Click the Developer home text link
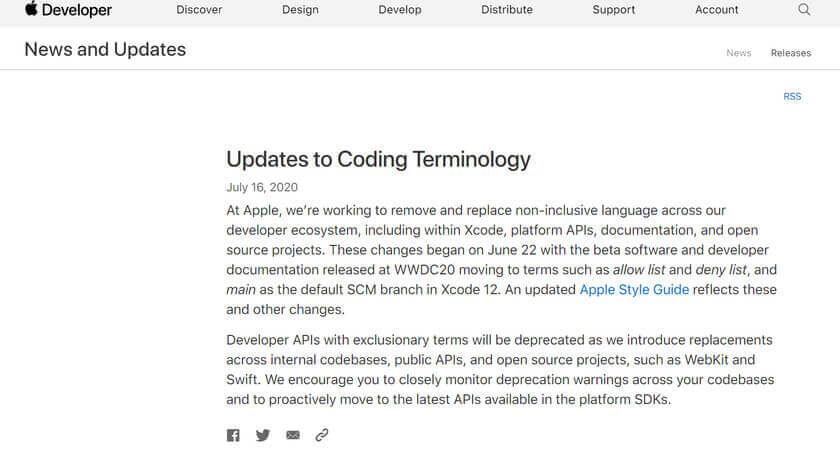Screen dimensions: 840x456 click(77, 10)
